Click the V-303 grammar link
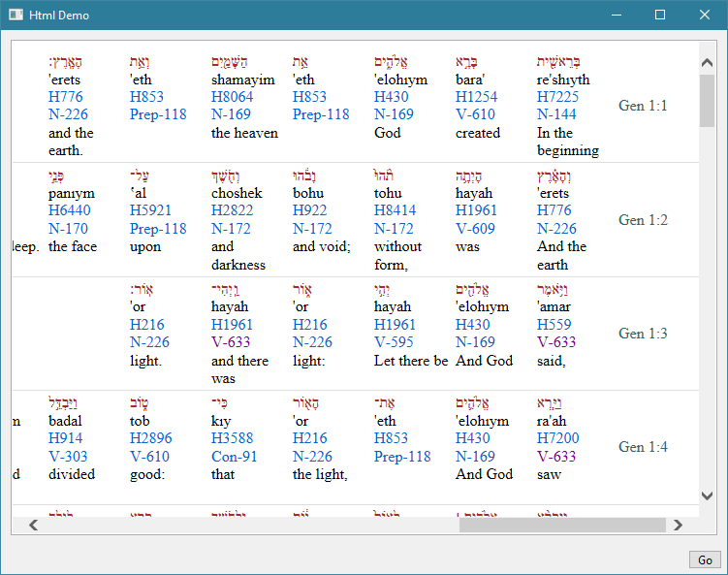 [x=68, y=456]
